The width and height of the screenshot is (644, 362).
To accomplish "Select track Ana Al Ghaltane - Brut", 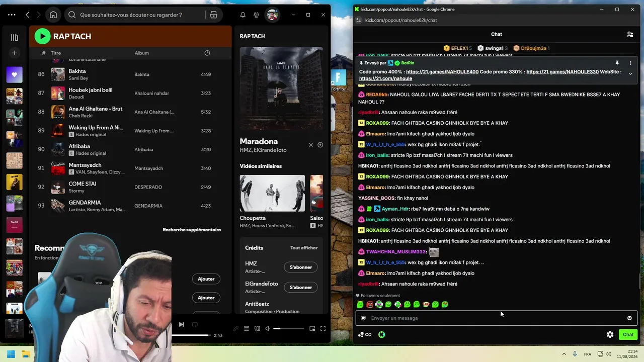I will coord(131,112).
